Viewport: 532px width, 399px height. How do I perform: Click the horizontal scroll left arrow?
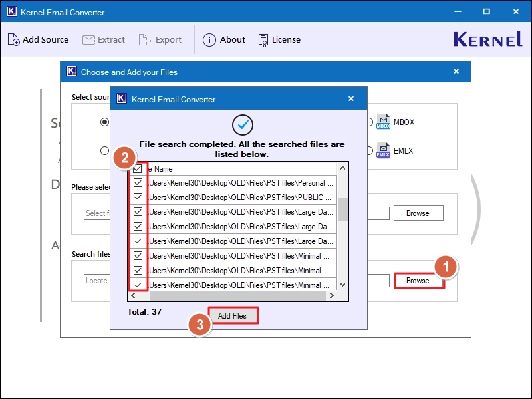pyautogui.click(x=133, y=296)
